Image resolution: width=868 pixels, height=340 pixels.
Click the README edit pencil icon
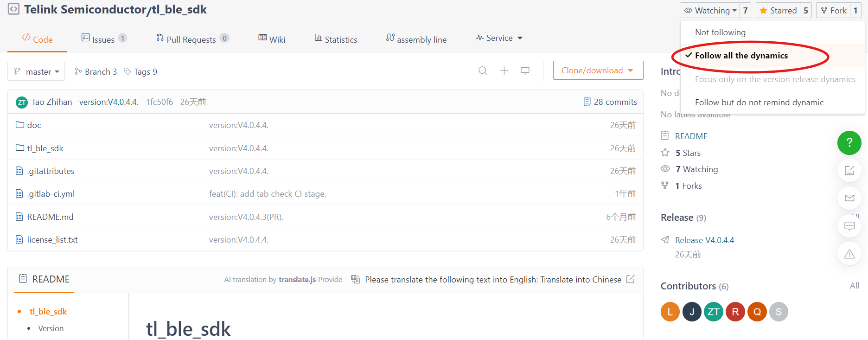(x=631, y=279)
